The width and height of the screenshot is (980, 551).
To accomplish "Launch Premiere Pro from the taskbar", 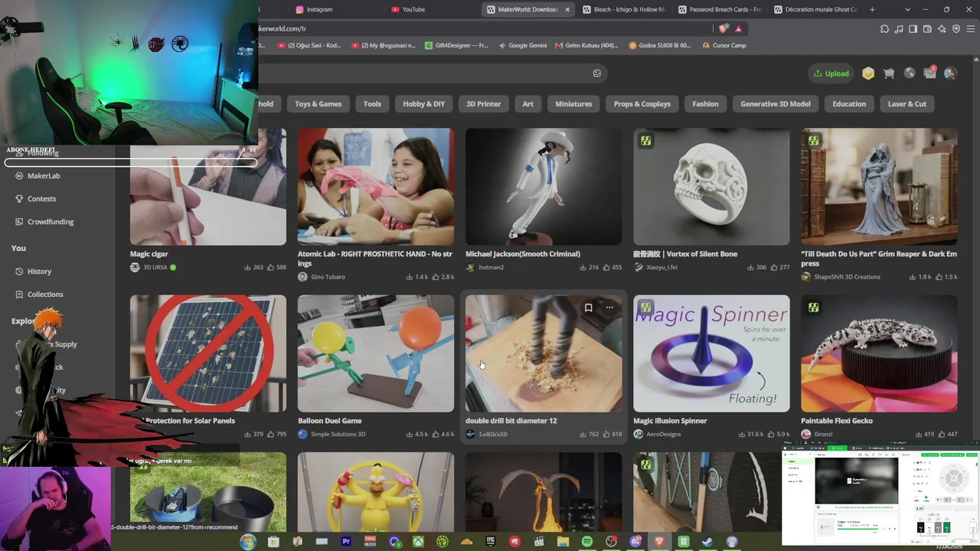I will click(x=346, y=542).
